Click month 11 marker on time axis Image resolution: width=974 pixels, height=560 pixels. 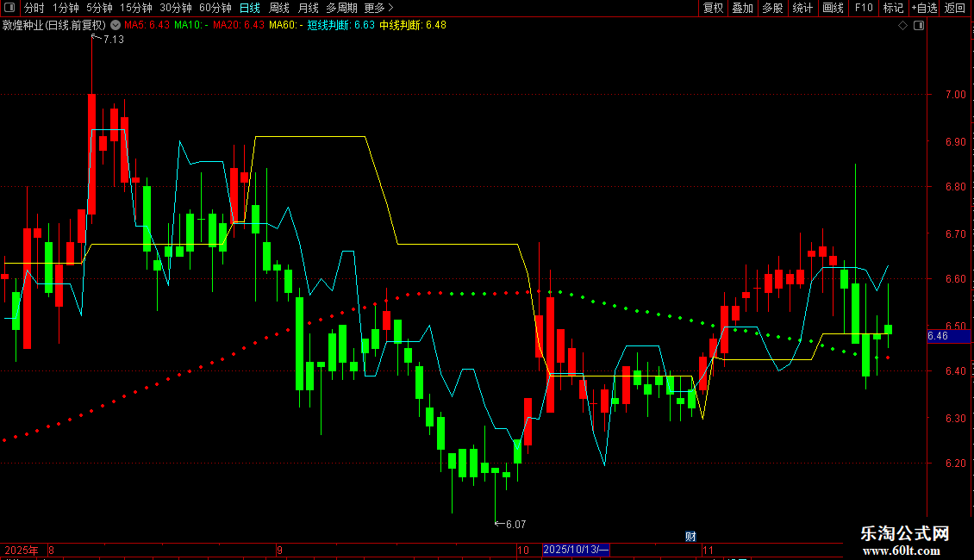coord(708,550)
